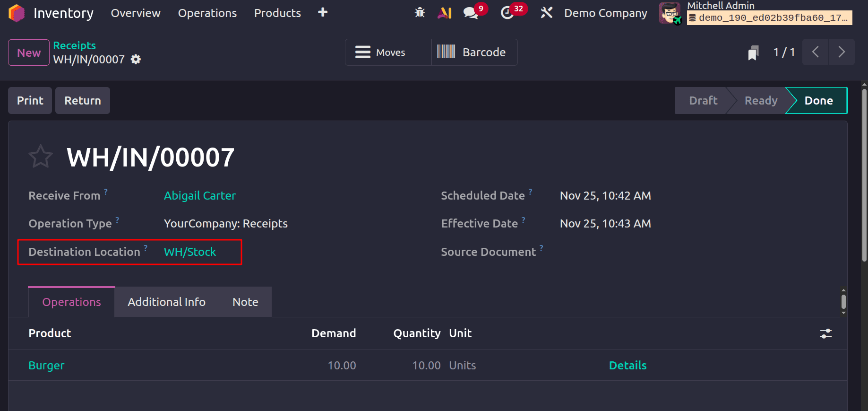This screenshot has height=411, width=868.
Task: Click the Return button
Action: pyautogui.click(x=83, y=100)
